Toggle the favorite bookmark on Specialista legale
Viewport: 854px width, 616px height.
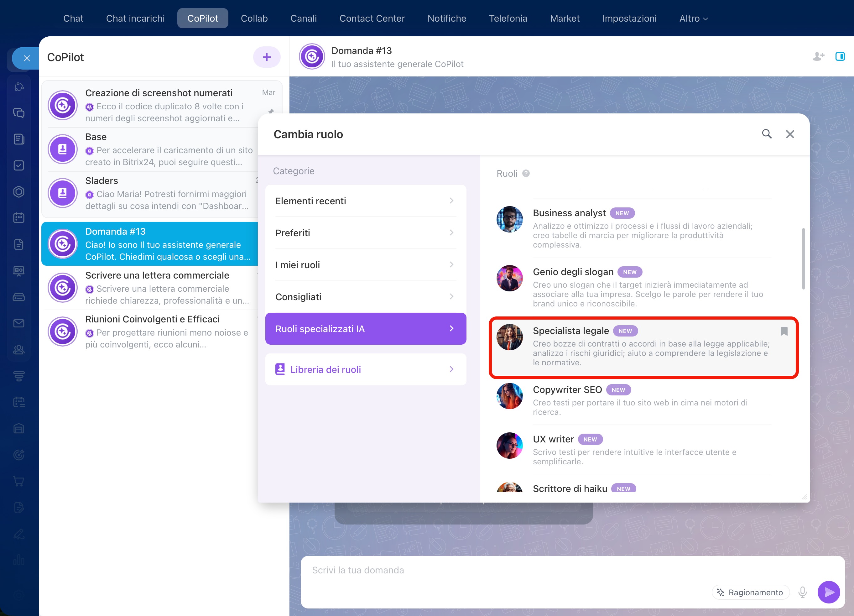tap(784, 331)
